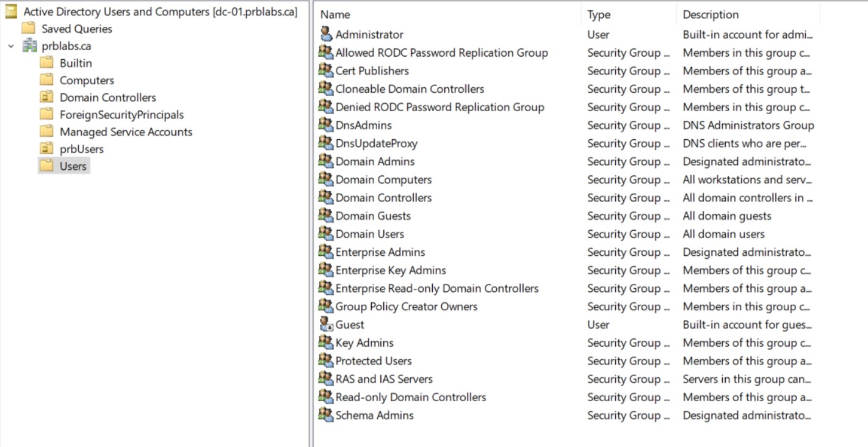
Task: Click the Domain Admins group icon
Action: coord(326,161)
